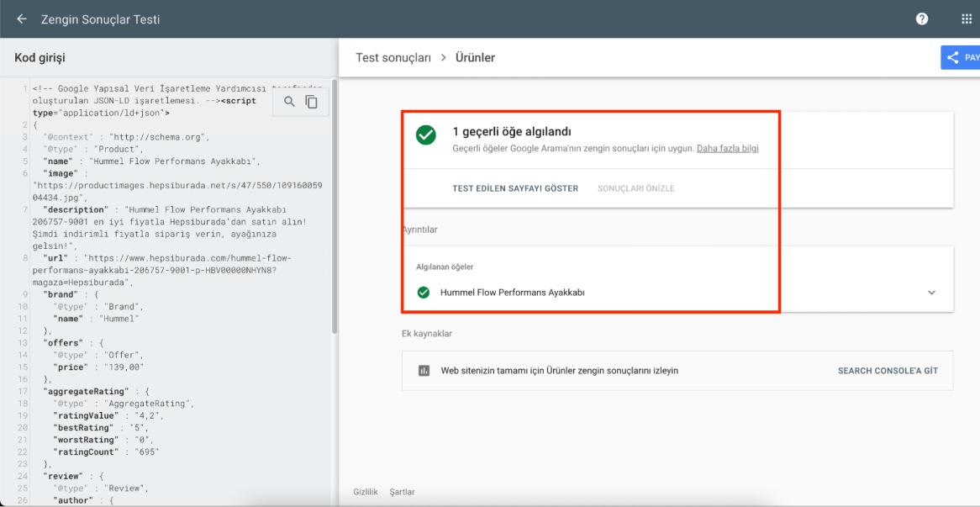Screen dimensions: 980x507
Task: Click inside the Kod girişi code editor
Action: pyautogui.click(x=168, y=294)
